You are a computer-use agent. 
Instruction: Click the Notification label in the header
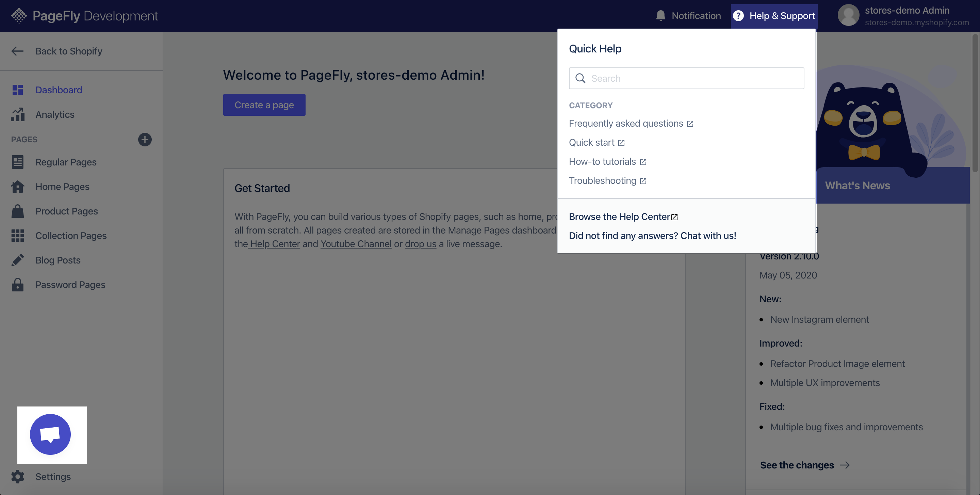click(x=696, y=16)
